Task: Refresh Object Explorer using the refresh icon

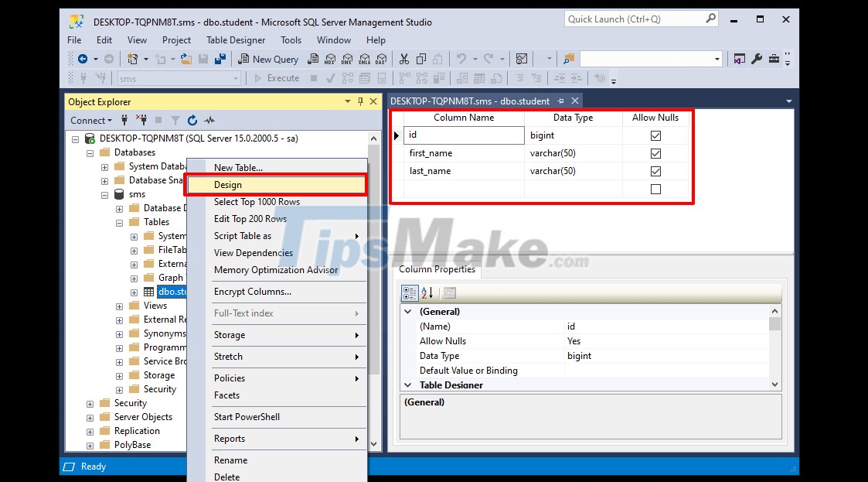Action: tap(191, 120)
